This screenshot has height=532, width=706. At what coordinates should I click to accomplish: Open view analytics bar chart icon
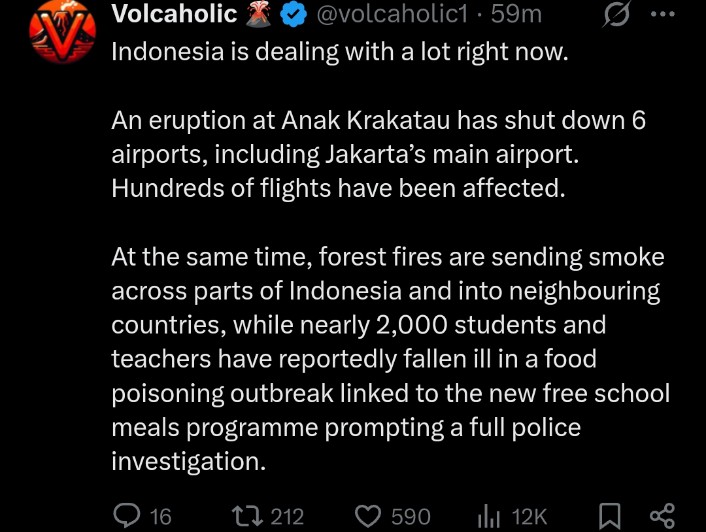coord(489,516)
